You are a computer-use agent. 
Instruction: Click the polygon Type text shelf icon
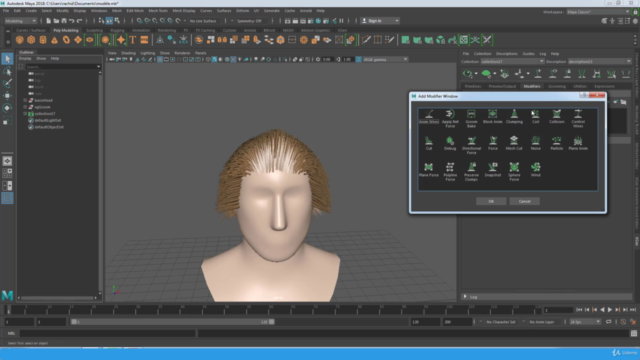coord(133,40)
